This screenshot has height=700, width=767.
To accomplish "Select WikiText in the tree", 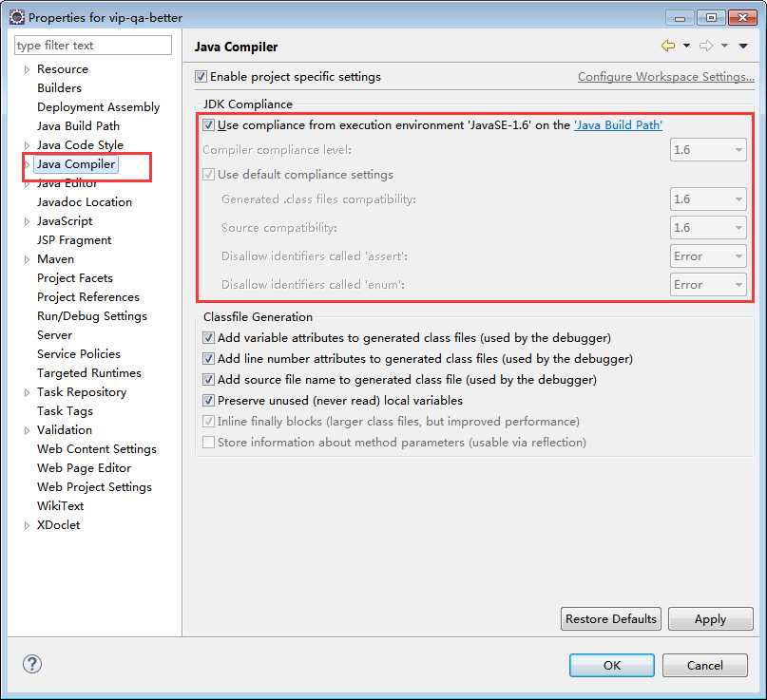I will click(x=60, y=506).
